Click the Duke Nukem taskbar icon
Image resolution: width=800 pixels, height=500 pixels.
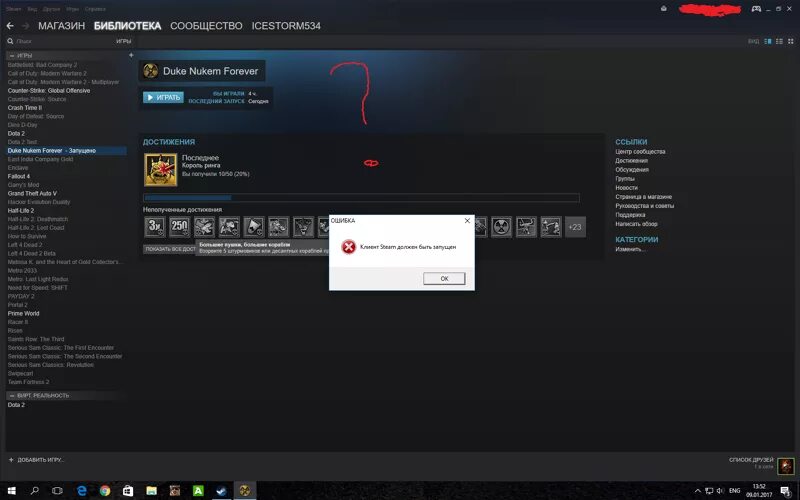pos(245,491)
